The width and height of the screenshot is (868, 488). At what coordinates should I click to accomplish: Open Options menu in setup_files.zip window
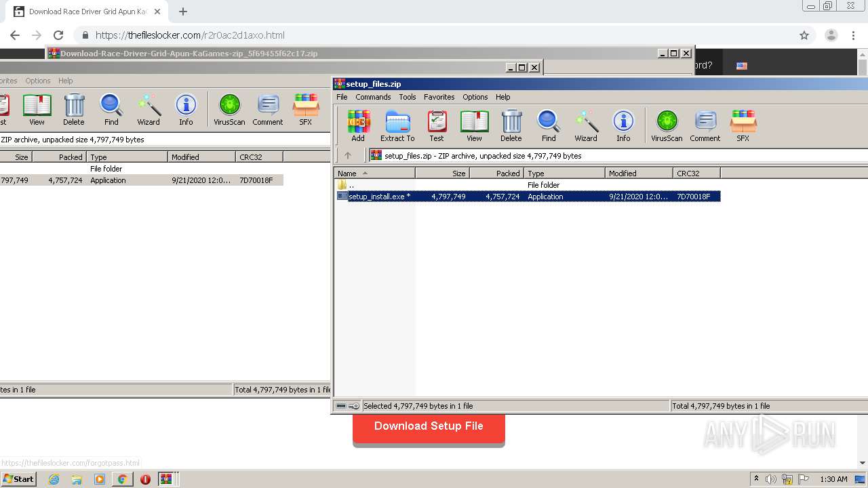click(475, 97)
